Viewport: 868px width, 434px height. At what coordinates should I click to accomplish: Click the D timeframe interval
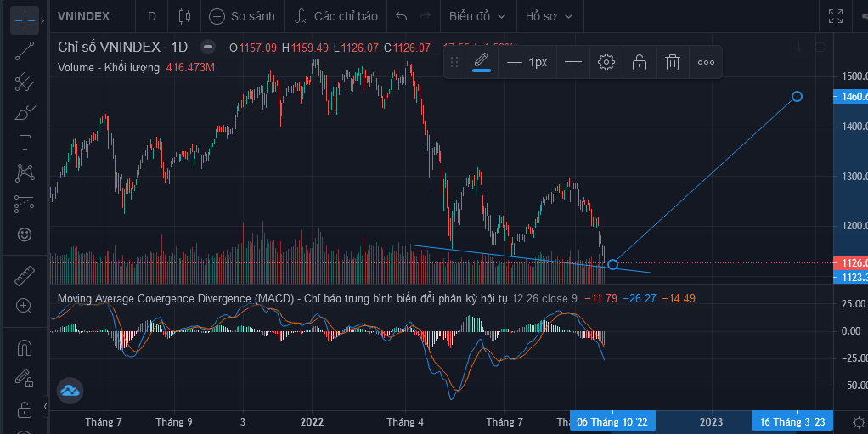(152, 16)
